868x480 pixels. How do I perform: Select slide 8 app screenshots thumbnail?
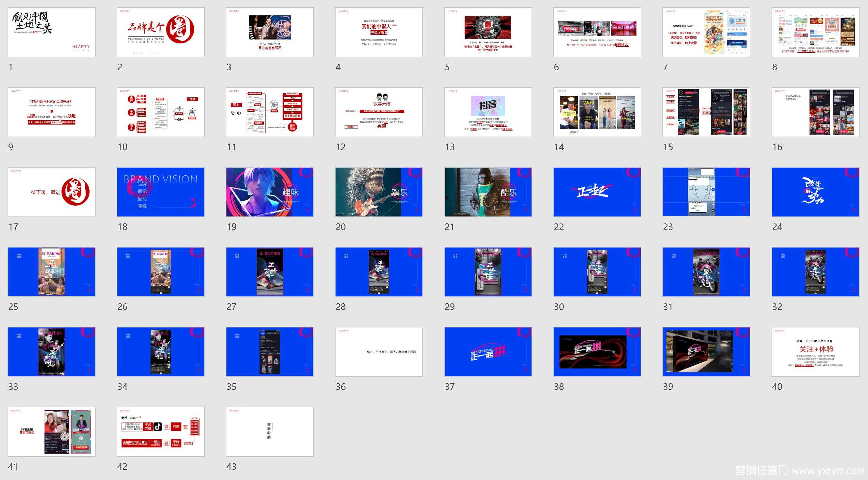click(816, 32)
